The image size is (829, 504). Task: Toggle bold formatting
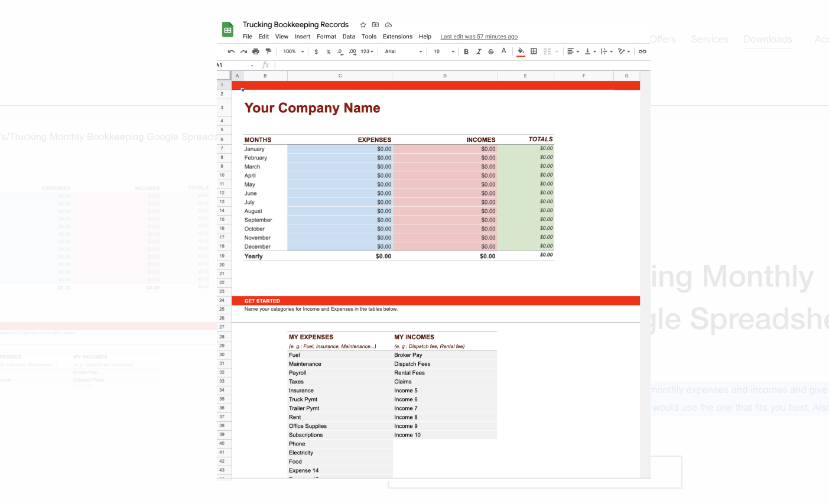(466, 51)
